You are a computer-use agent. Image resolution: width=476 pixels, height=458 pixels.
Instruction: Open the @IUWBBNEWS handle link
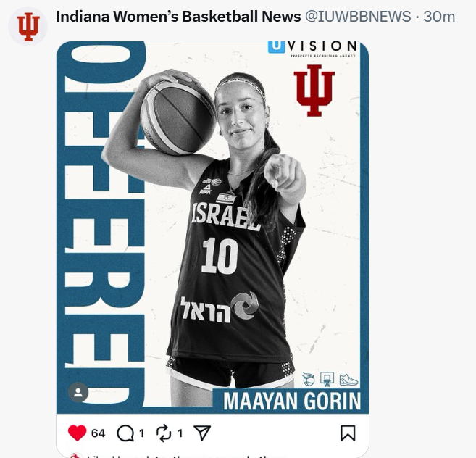click(x=358, y=17)
